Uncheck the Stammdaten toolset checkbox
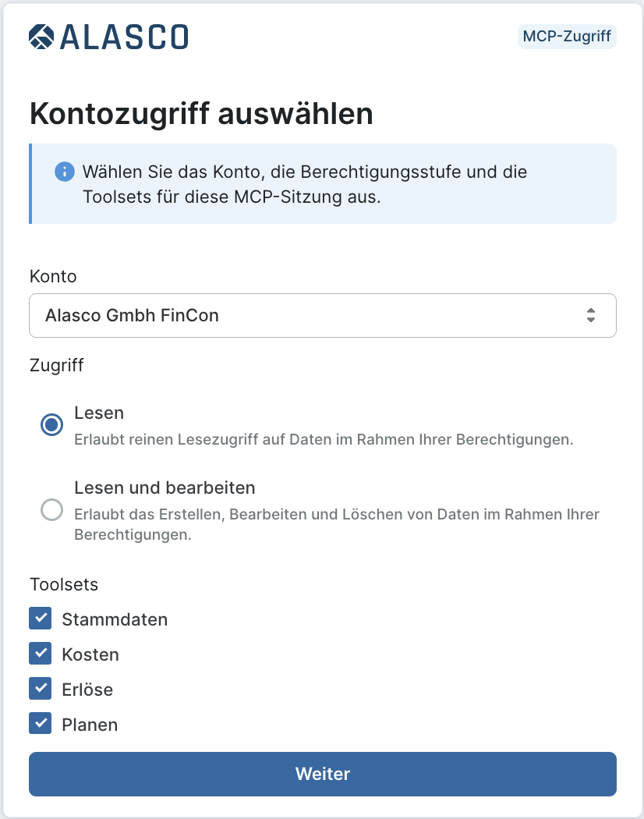This screenshot has height=819, width=644. click(41, 618)
